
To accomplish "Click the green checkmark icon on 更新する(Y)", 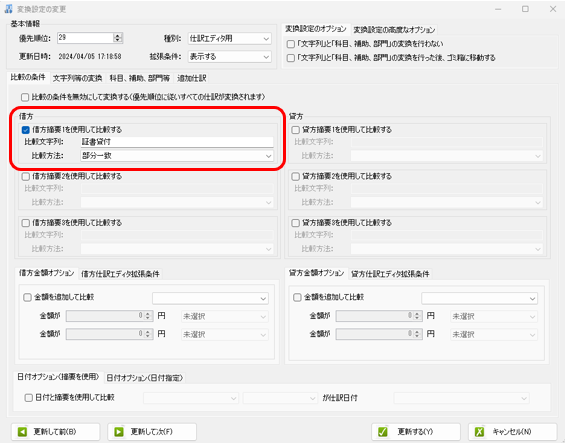I will (383, 431).
